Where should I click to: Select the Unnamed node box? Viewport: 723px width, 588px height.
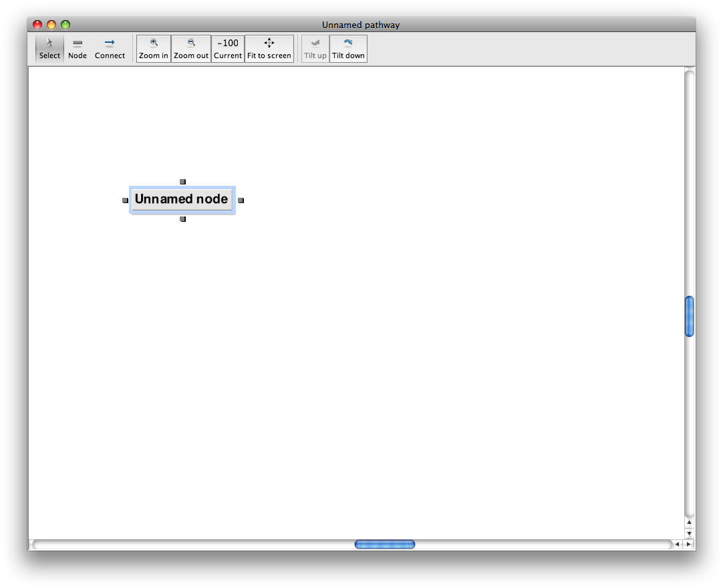pyautogui.click(x=182, y=200)
